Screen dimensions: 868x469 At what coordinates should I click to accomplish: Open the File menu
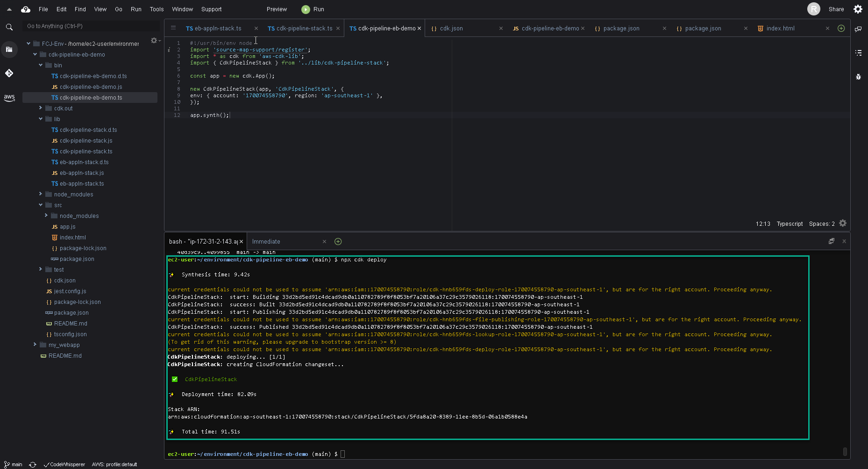click(43, 9)
